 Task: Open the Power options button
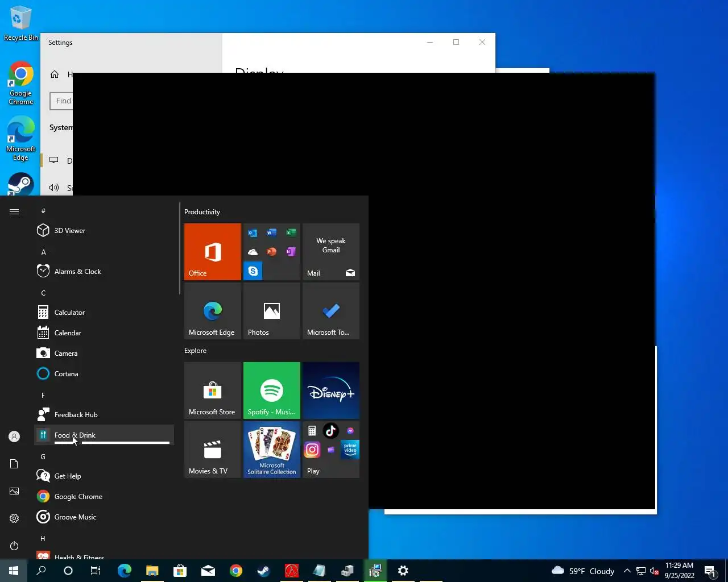tap(14, 546)
